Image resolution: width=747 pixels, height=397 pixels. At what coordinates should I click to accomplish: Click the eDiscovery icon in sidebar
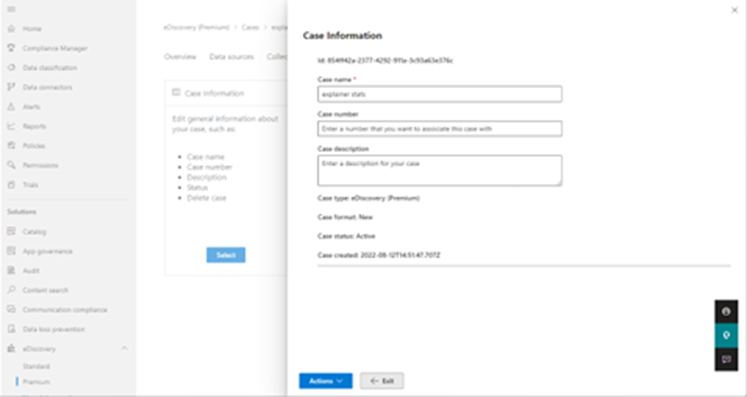coord(11,349)
